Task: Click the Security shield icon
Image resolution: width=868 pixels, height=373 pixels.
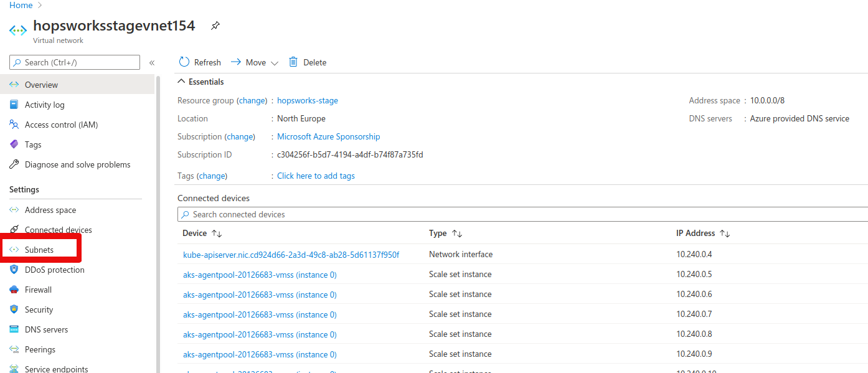Action: 14,309
